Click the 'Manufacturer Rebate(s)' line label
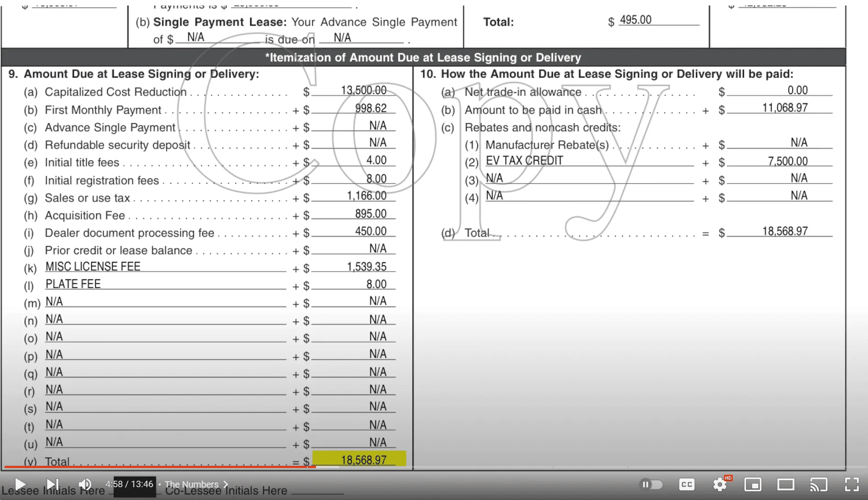This screenshot has height=500, width=868. [547, 145]
